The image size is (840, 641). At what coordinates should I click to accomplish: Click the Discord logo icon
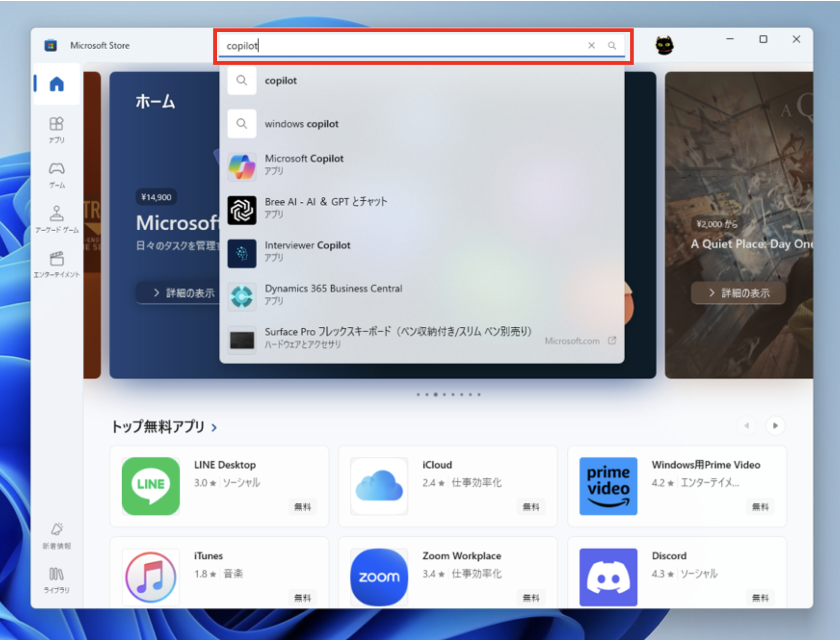(x=608, y=577)
